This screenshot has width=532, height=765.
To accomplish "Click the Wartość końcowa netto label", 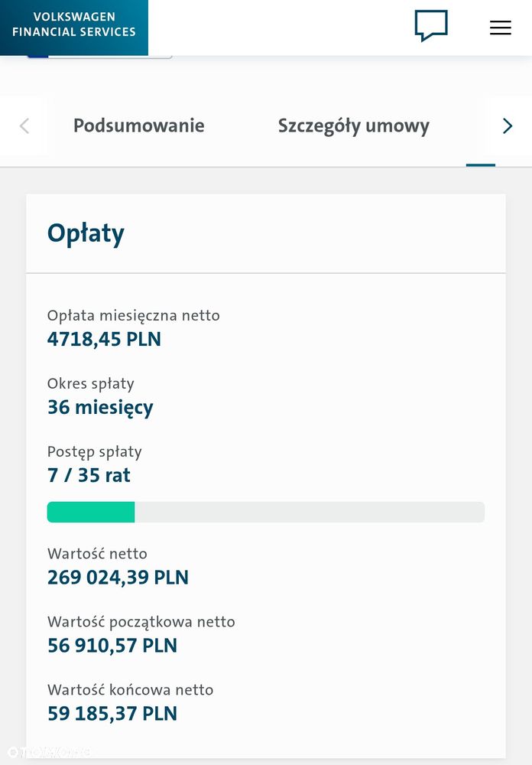I will click(x=130, y=690).
